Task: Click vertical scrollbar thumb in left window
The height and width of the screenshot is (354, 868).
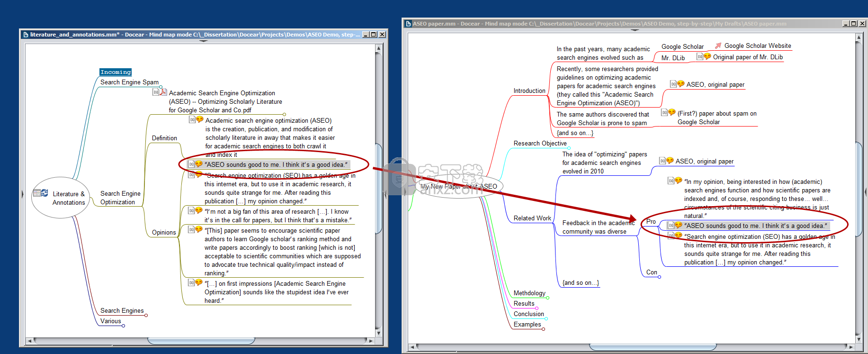Action: point(378,189)
